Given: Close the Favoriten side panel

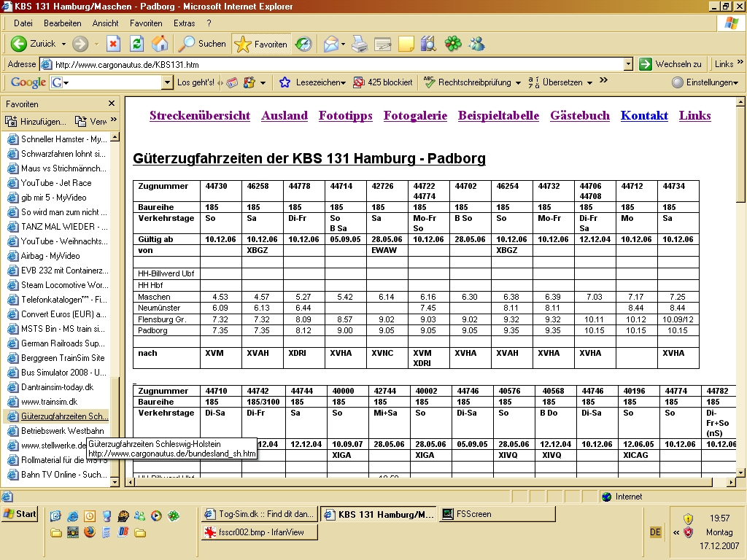Looking at the screenshot, I should 112,104.
